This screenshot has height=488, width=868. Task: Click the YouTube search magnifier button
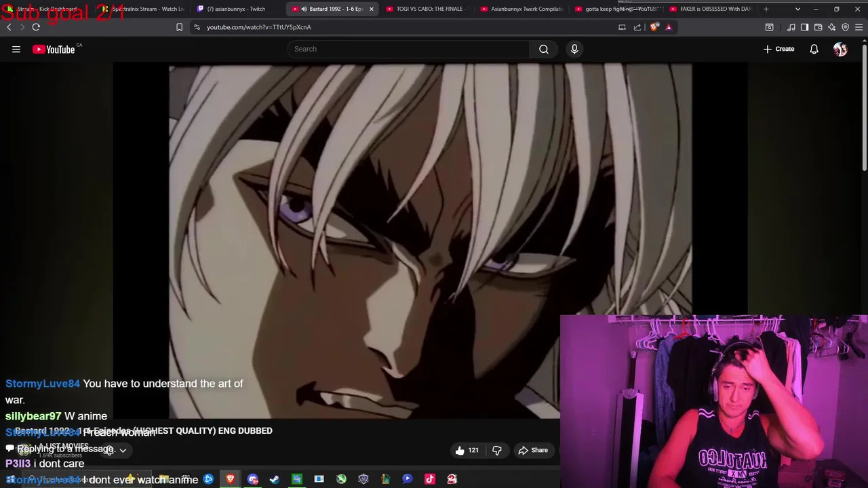tap(543, 49)
